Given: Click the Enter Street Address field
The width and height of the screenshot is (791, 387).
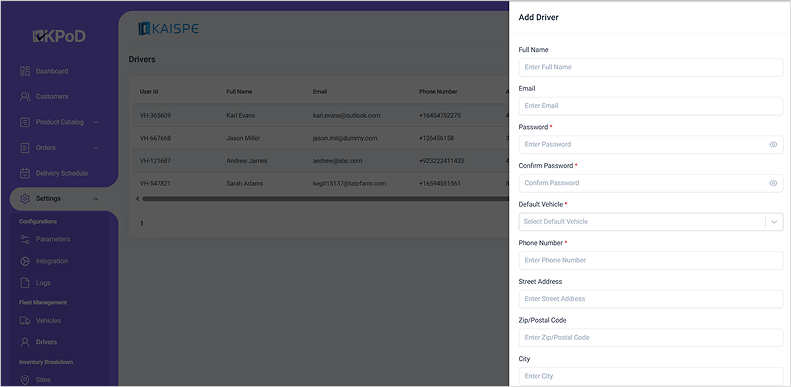Looking at the screenshot, I should click(x=651, y=299).
